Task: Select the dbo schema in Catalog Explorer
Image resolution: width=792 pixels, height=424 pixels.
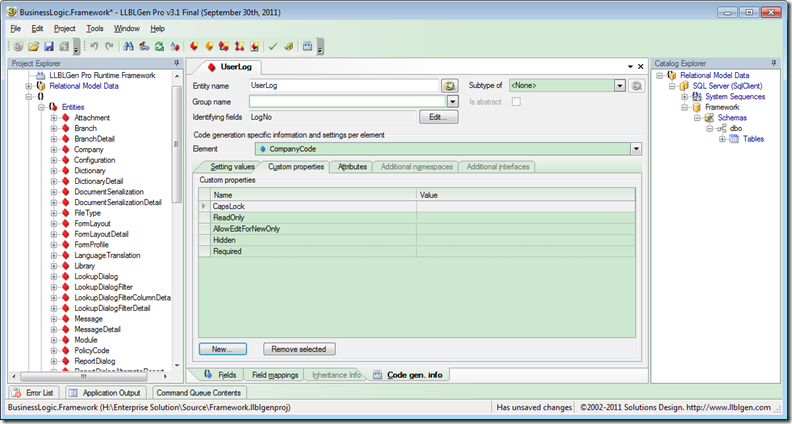Action: click(x=736, y=128)
